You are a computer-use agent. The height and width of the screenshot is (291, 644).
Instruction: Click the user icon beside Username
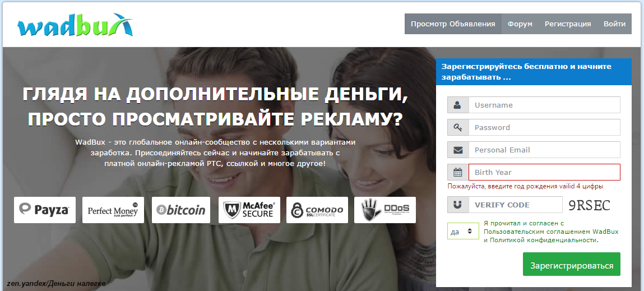coord(457,105)
